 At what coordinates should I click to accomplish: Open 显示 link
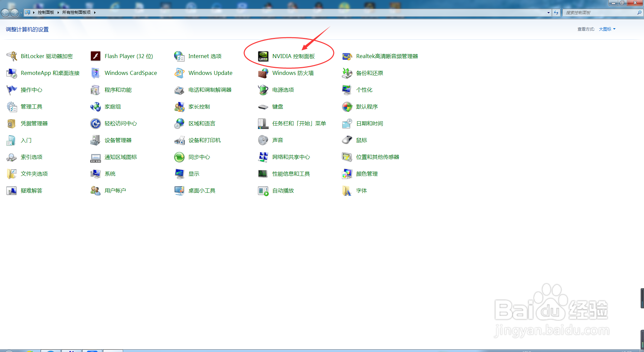click(194, 174)
